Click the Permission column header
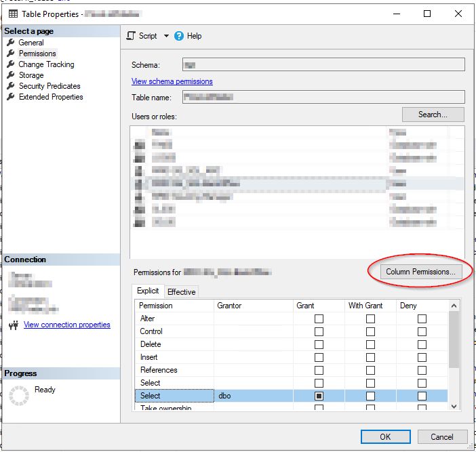 tap(174, 306)
